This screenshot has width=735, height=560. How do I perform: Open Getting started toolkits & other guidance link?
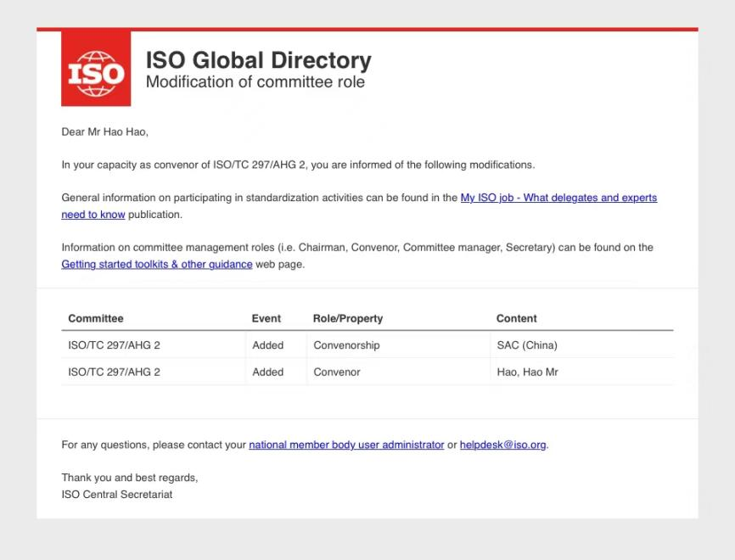click(156, 264)
